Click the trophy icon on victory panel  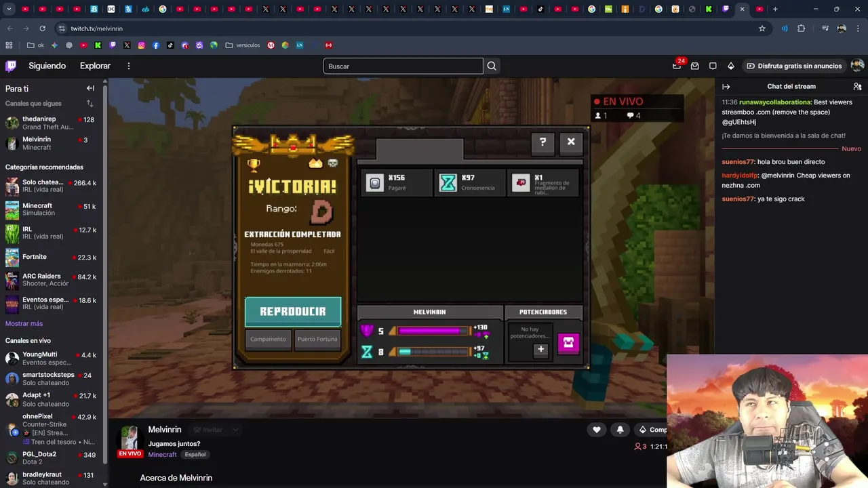[254, 164]
